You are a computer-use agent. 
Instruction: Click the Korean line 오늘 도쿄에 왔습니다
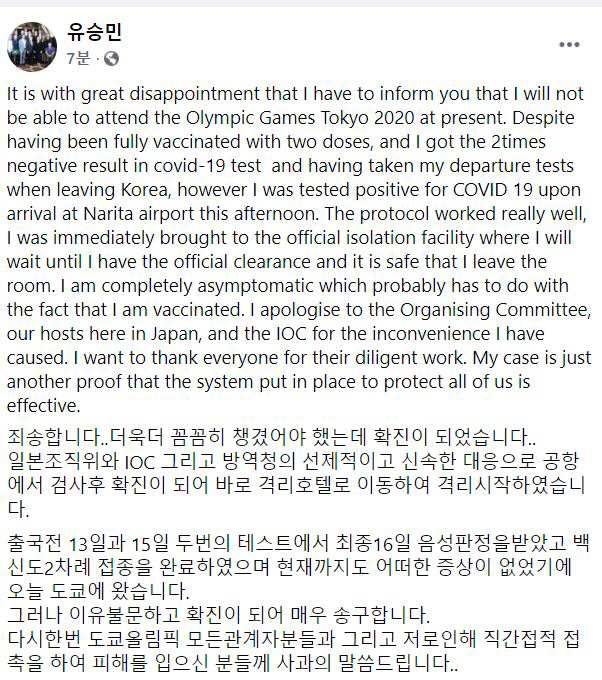pyautogui.click(x=98, y=591)
